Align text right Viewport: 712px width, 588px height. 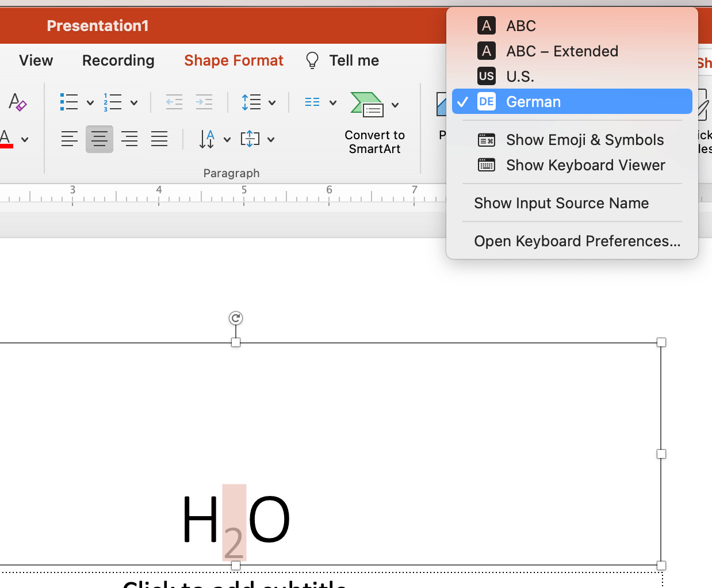(129, 139)
